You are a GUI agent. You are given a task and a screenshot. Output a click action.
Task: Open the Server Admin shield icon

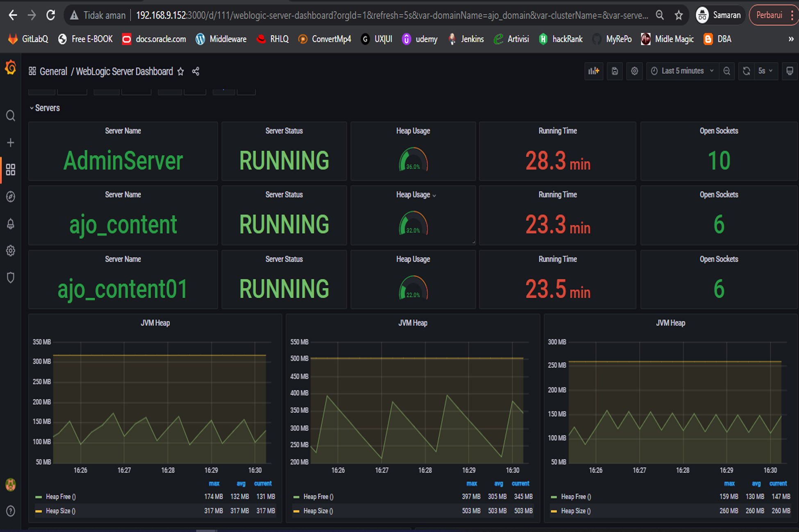[x=11, y=278]
